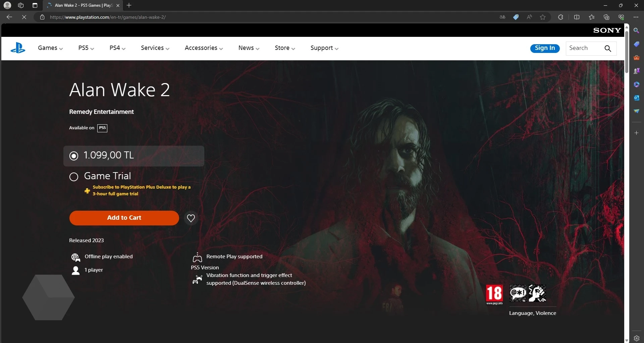Open read aloud icon in address bar

(x=529, y=17)
